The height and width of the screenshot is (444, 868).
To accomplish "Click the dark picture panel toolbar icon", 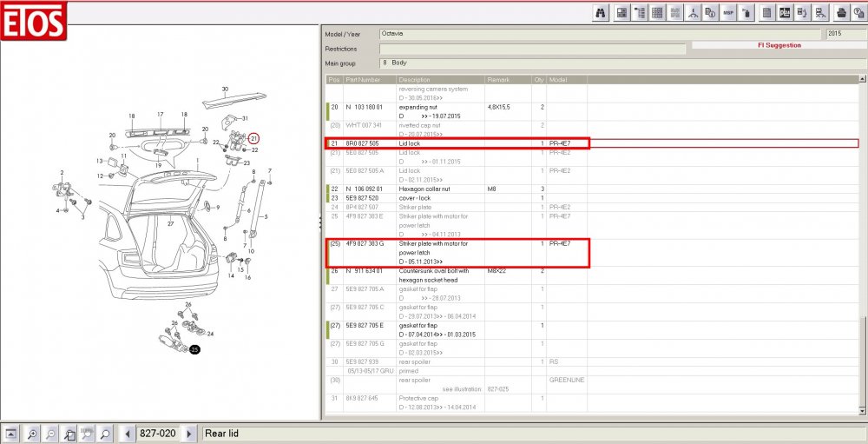I will point(785,13).
